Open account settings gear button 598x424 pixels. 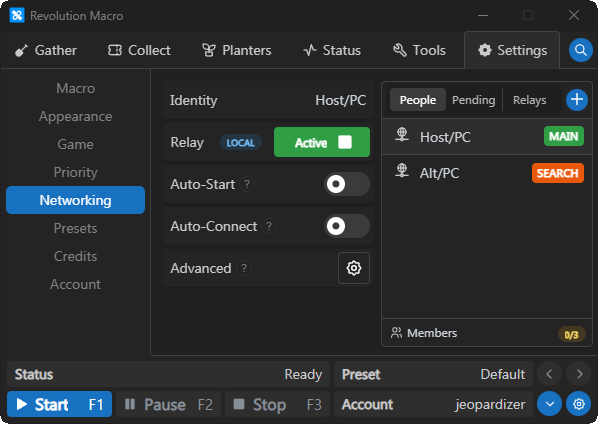(x=579, y=404)
